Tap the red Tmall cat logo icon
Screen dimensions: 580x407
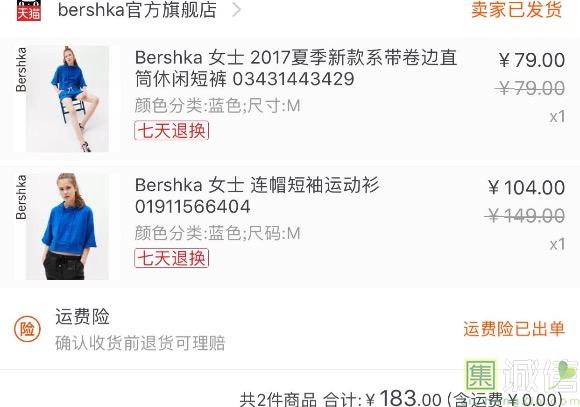point(29,10)
